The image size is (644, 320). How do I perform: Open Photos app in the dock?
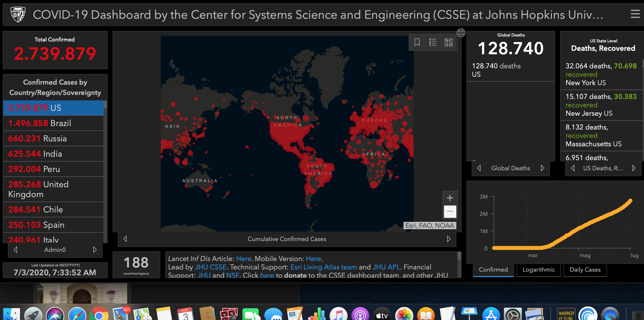click(x=404, y=314)
